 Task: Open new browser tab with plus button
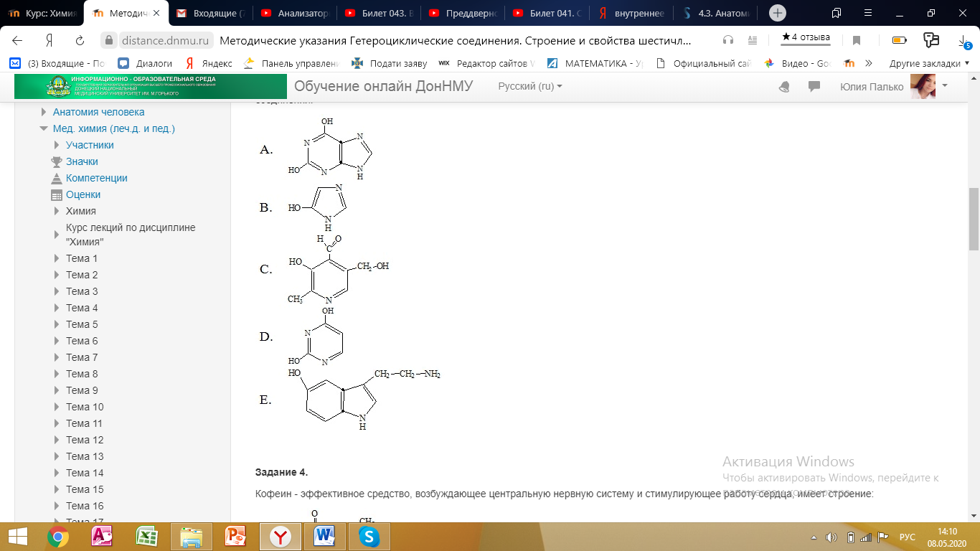[x=777, y=13]
